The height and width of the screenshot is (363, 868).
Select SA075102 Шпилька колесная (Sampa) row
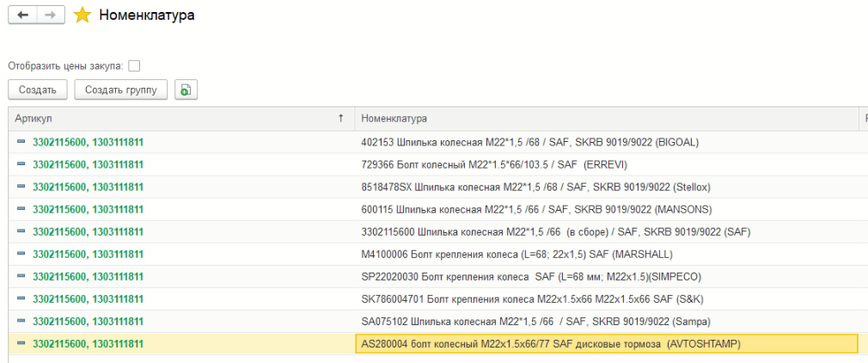click(606, 322)
